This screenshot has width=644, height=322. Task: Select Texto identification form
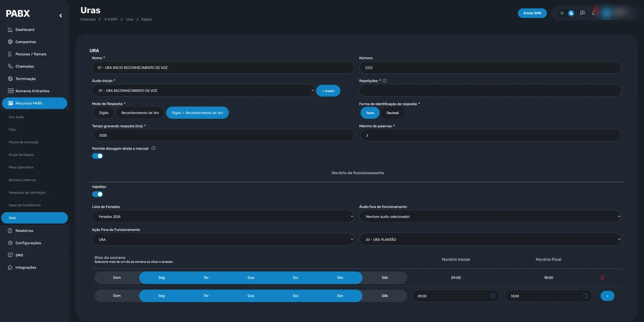coord(370,113)
